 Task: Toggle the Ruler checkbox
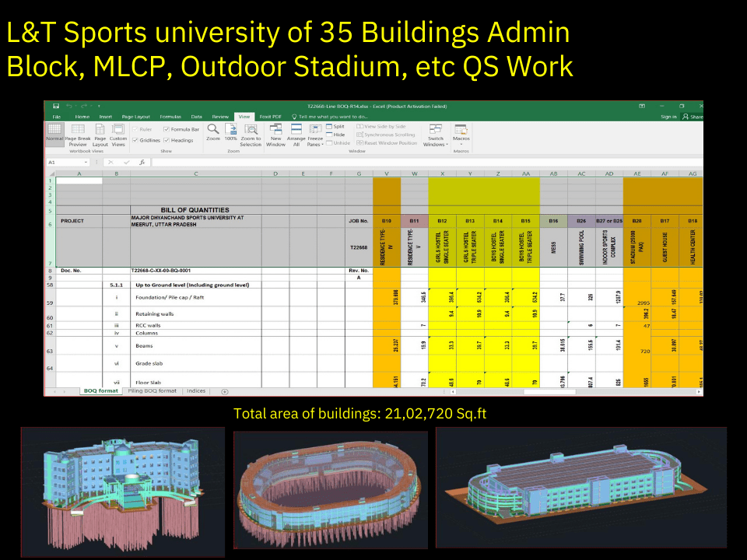[x=135, y=130]
